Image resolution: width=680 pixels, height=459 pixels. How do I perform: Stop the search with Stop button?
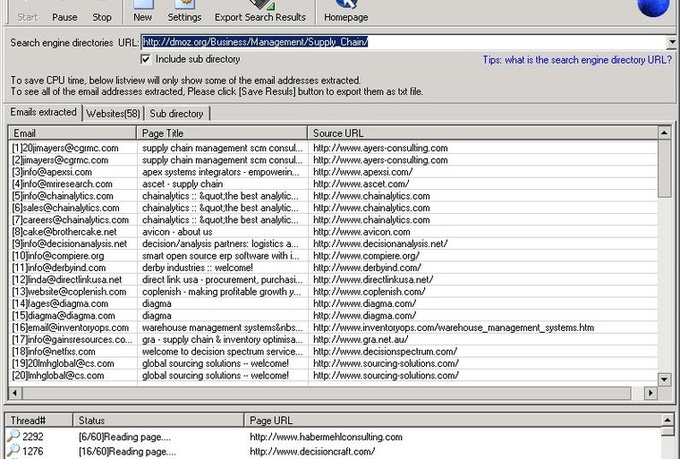pos(102,13)
